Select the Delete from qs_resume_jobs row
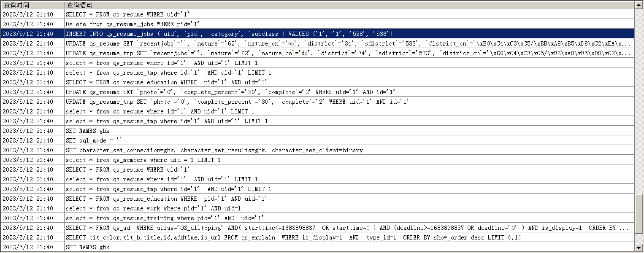 pyautogui.click(x=132, y=24)
